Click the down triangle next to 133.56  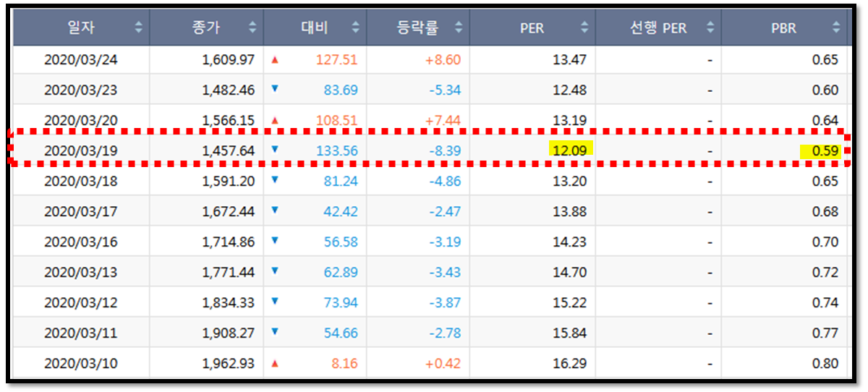tap(274, 150)
